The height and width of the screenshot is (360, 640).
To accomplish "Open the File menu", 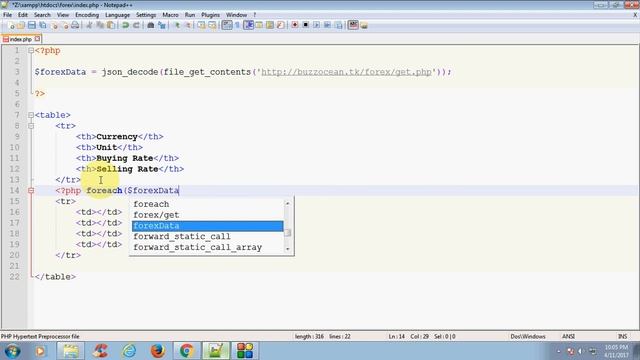I will coord(7,15).
